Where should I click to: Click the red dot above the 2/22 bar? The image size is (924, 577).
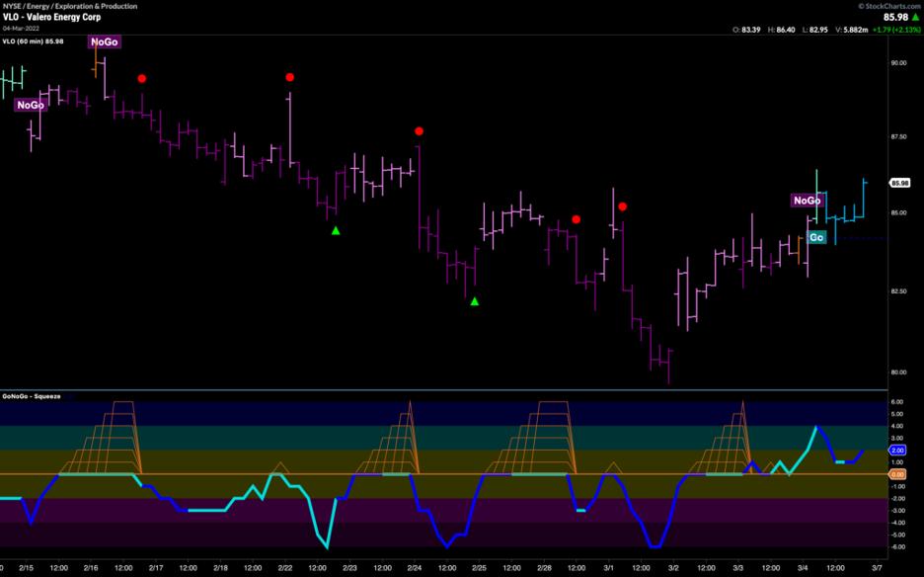point(290,77)
